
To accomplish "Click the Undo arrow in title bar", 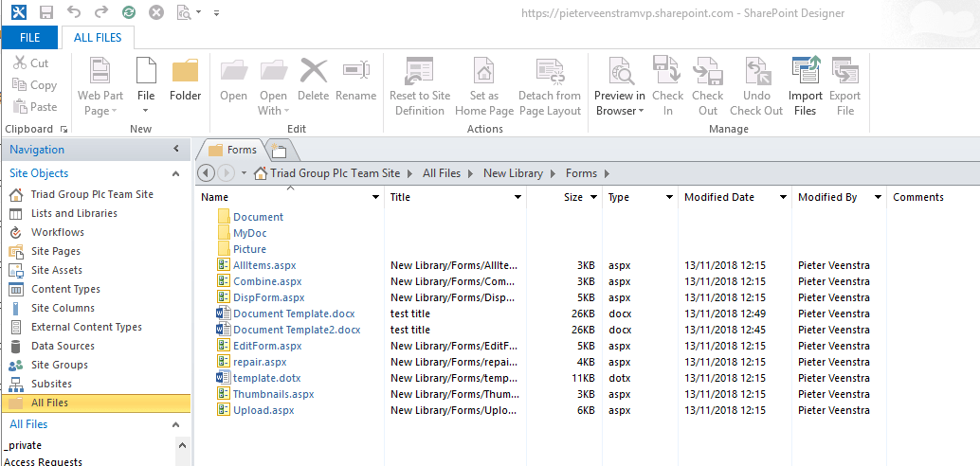I will tap(74, 12).
